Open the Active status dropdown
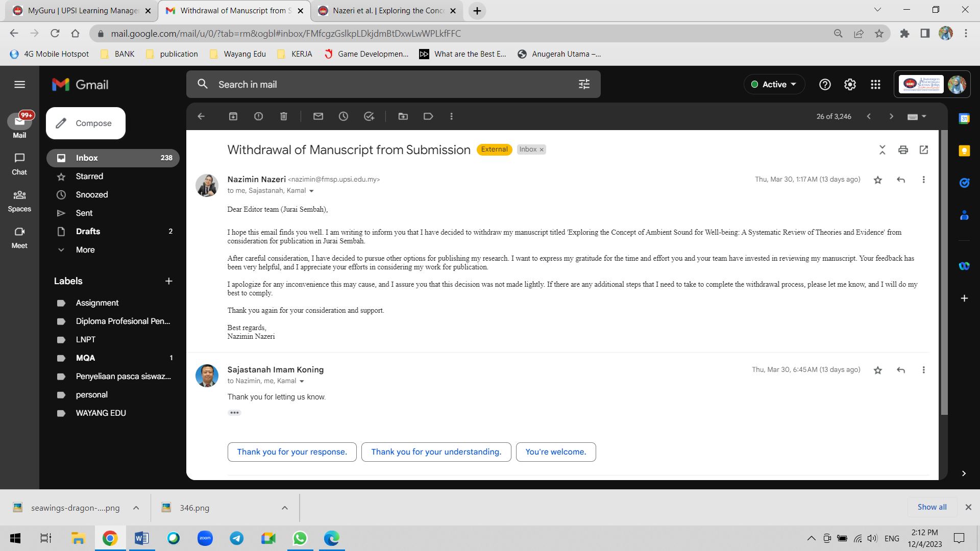Image resolution: width=980 pixels, height=551 pixels. tap(774, 84)
